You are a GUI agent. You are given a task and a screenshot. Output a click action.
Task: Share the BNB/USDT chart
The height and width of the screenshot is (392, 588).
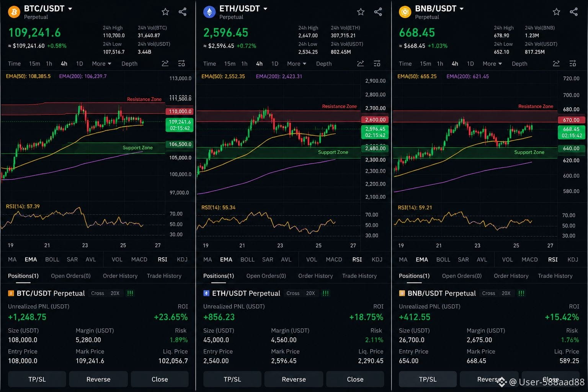(573, 12)
